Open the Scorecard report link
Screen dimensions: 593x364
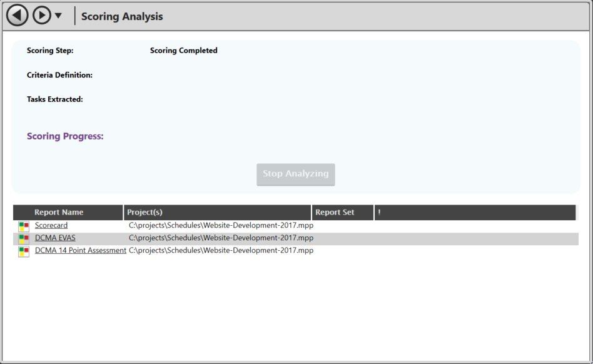(51, 225)
